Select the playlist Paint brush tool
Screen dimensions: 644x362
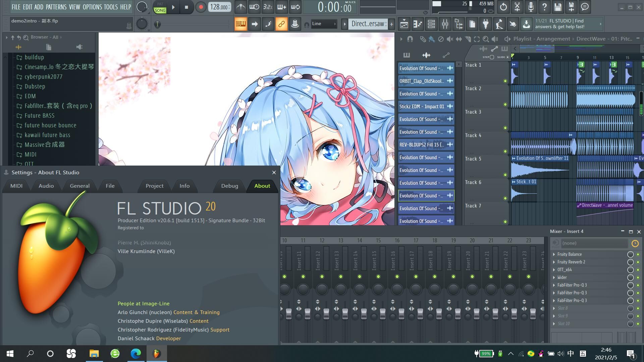coord(432,39)
